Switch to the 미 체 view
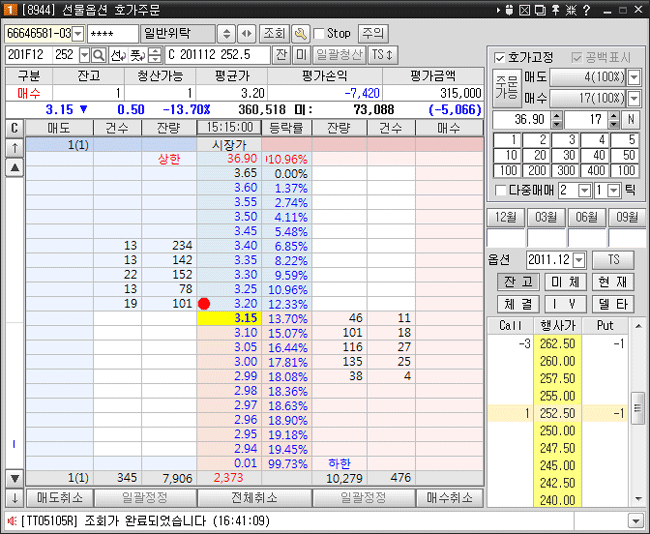650x534 pixels. pos(565,282)
